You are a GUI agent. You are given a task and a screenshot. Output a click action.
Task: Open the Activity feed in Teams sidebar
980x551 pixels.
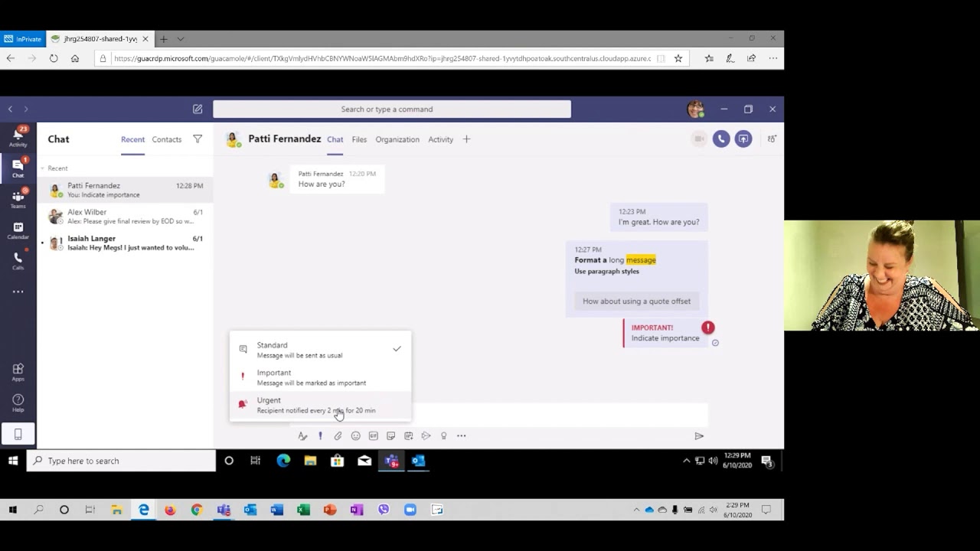pyautogui.click(x=18, y=137)
